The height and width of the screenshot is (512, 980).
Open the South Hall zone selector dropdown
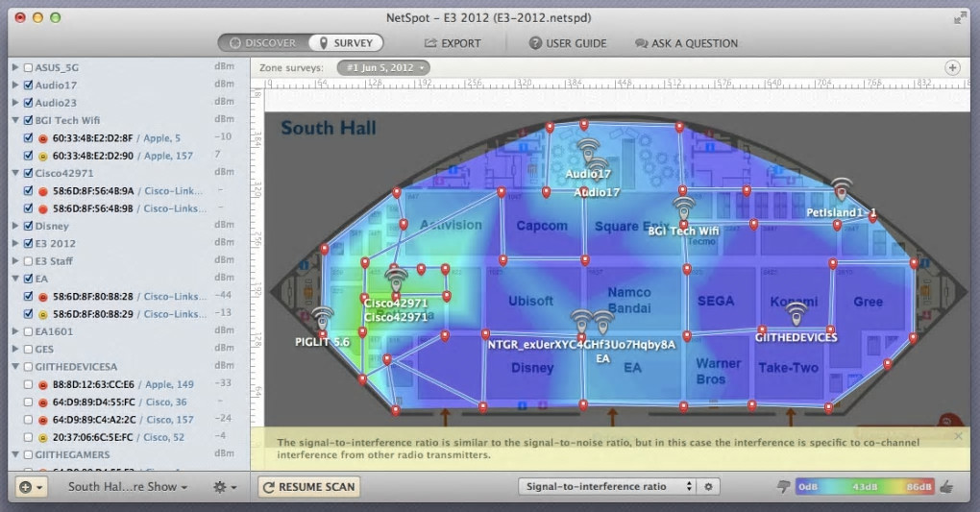click(x=128, y=486)
